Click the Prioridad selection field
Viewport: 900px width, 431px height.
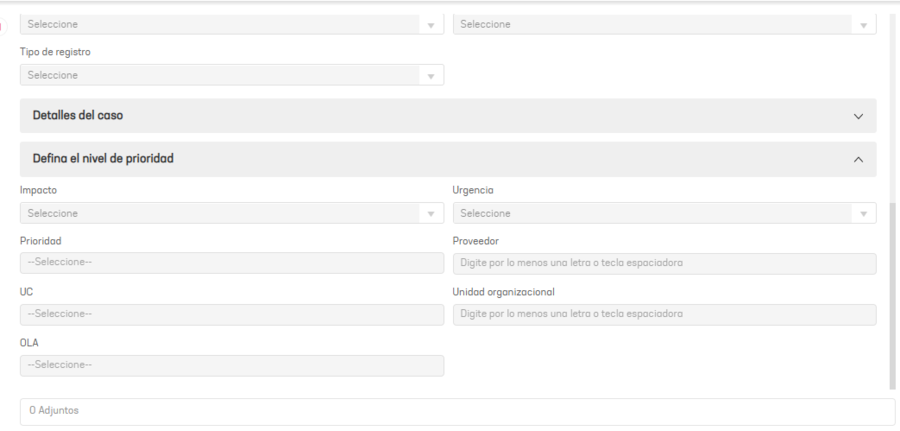tap(232, 263)
